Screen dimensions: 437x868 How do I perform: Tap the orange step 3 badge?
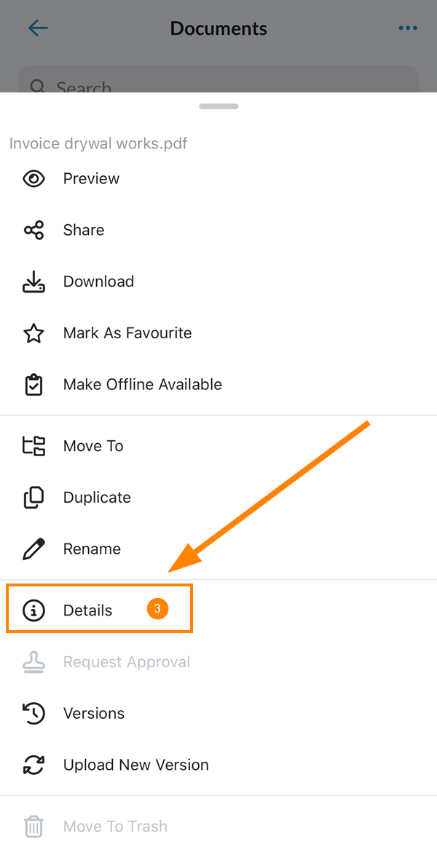tap(157, 609)
